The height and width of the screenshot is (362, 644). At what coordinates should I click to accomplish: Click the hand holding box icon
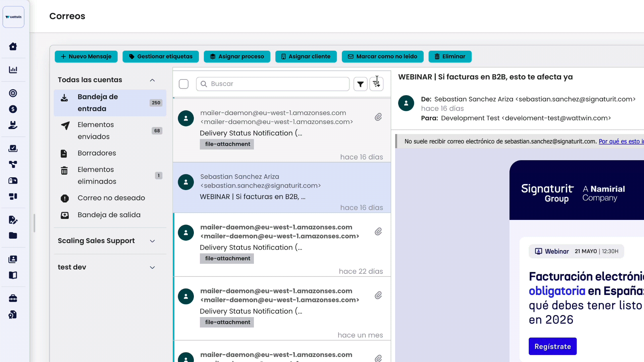[x=13, y=125]
